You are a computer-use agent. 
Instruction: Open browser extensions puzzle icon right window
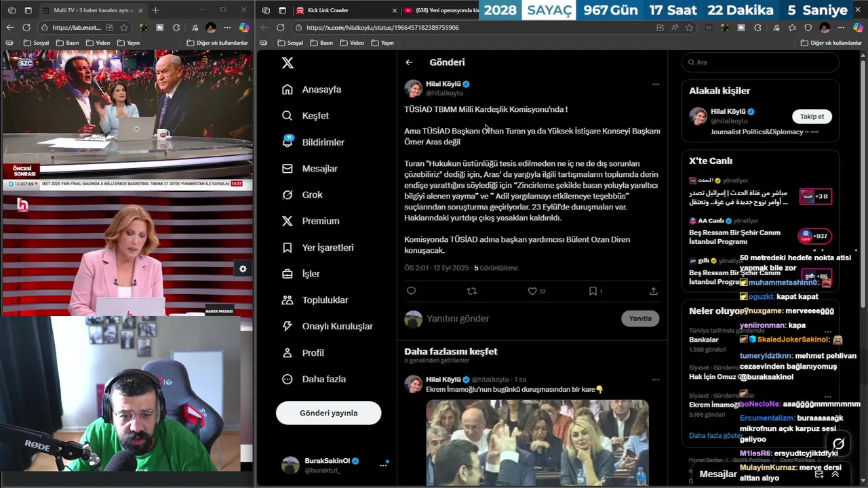coord(757,28)
